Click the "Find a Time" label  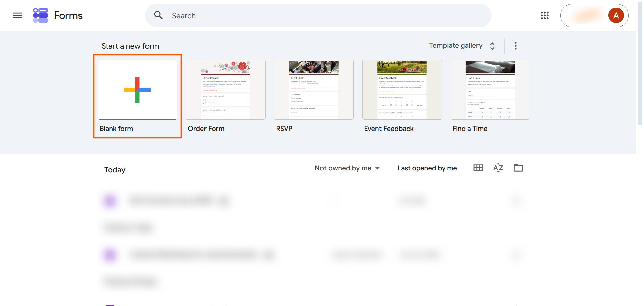pyautogui.click(x=470, y=129)
